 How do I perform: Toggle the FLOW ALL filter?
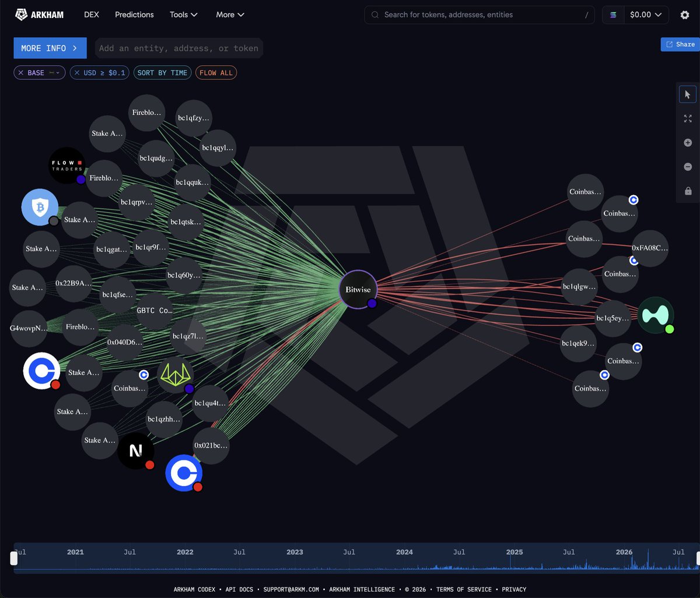(216, 73)
